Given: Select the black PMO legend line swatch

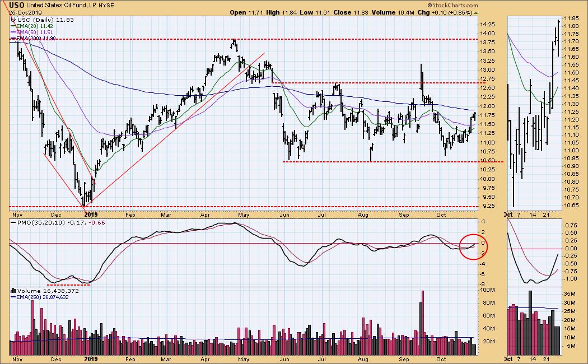Looking at the screenshot, I should (x=13, y=223).
